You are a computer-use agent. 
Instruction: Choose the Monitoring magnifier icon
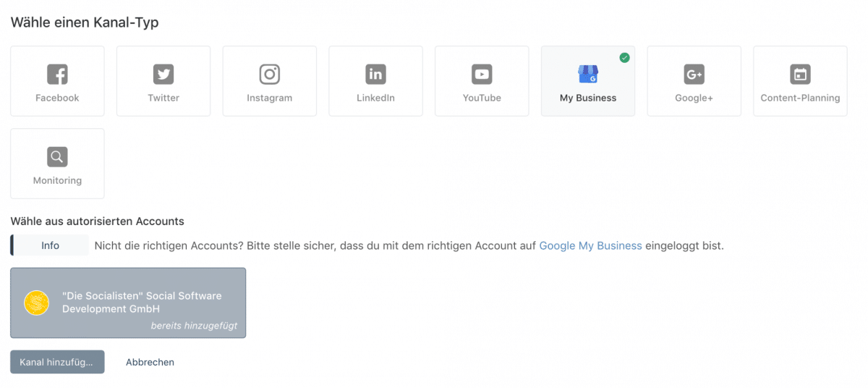click(x=57, y=156)
